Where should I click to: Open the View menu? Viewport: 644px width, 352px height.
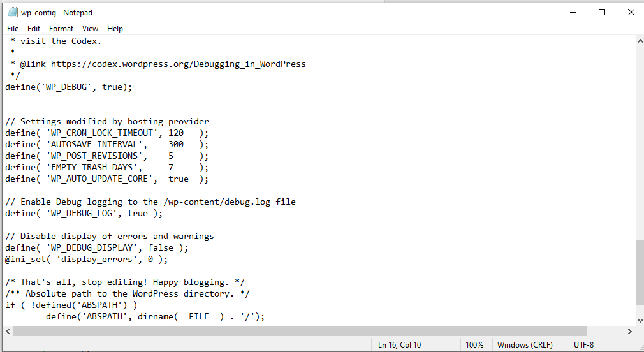[x=90, y=28]
